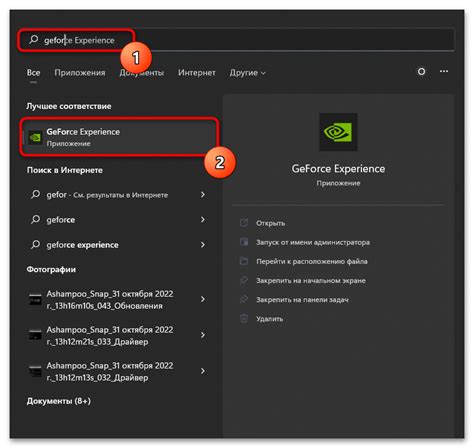Click the search magnifier icon in search box
The height and width of the screenshot is (448, 474).
[34, 40]
